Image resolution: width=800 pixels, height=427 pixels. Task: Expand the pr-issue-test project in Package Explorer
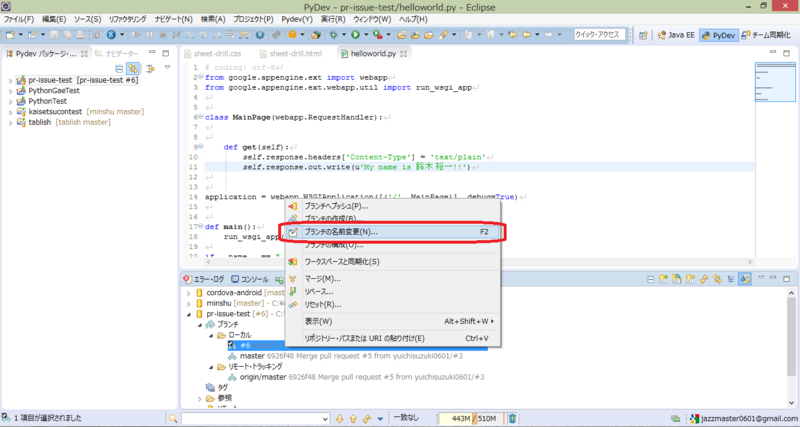coord(10,81)
